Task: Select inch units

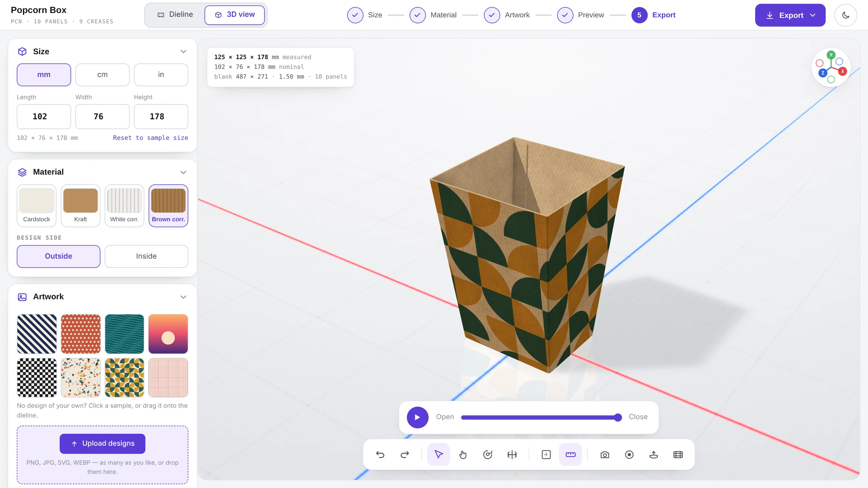Action: (x=161, y=75)
